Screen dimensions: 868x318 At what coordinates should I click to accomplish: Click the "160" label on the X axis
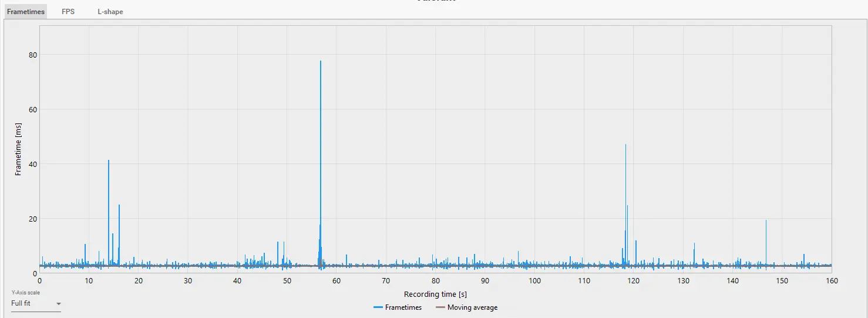click(831, 281)
